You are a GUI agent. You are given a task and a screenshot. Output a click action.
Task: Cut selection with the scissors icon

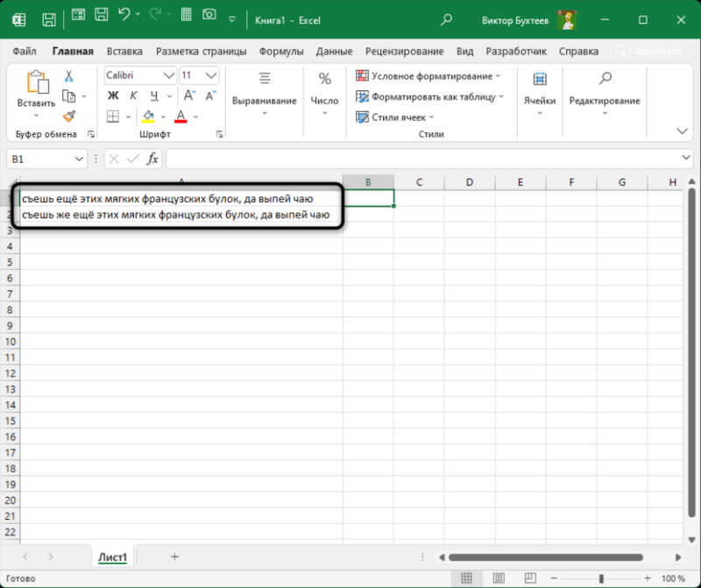[x=68, y=75]
